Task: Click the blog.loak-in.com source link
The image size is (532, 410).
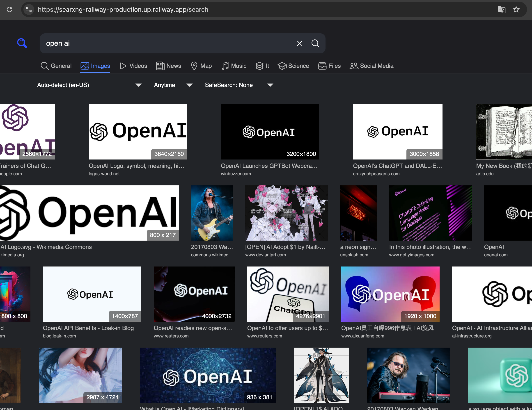Action: [x=60, y=336]
